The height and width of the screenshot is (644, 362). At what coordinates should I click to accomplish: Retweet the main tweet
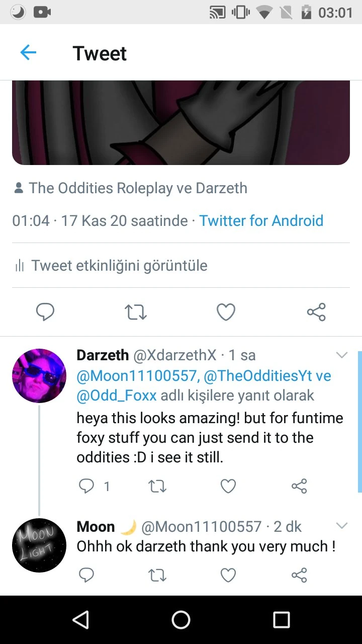[x=135, y=312]
